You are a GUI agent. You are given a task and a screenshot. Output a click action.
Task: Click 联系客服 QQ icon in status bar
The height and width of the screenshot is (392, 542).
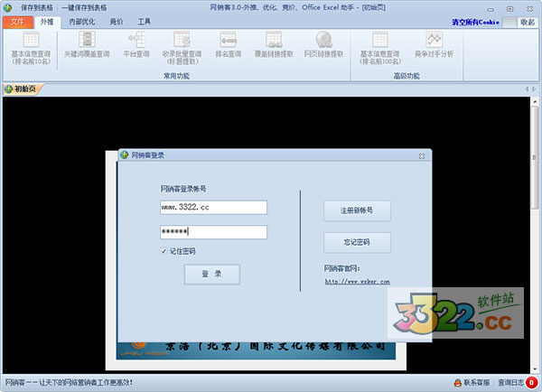[458, 383]
